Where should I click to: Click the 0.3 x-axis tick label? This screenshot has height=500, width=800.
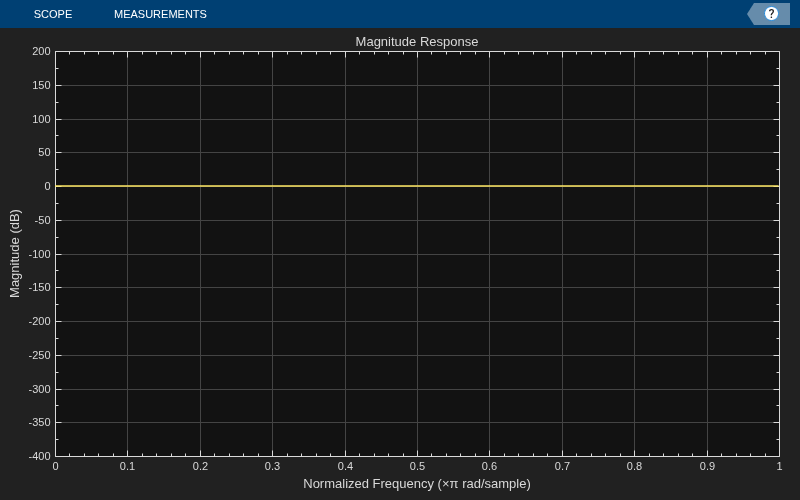[x=272, y=466]
